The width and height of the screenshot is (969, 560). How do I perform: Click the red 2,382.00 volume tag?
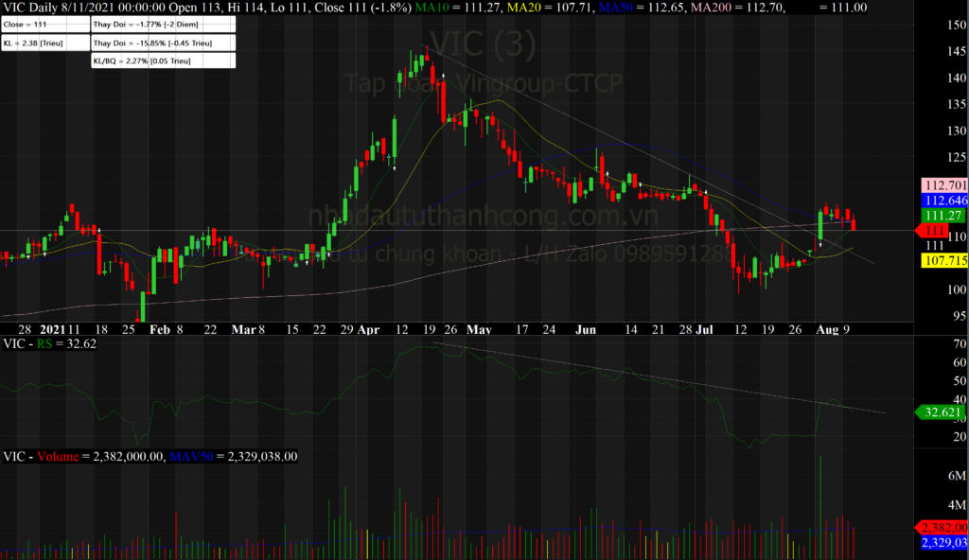pos(943,527)
